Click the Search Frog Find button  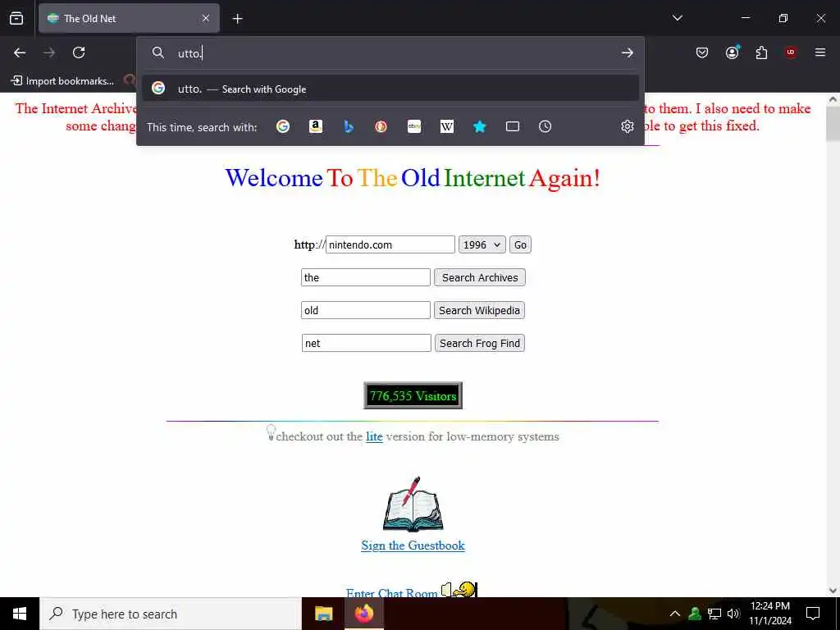(479, 344)
